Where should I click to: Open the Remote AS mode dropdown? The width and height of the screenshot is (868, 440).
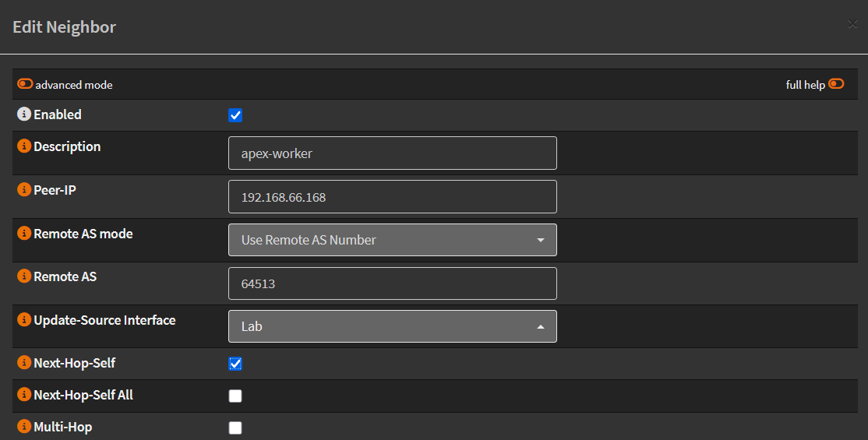pos(392,240)
